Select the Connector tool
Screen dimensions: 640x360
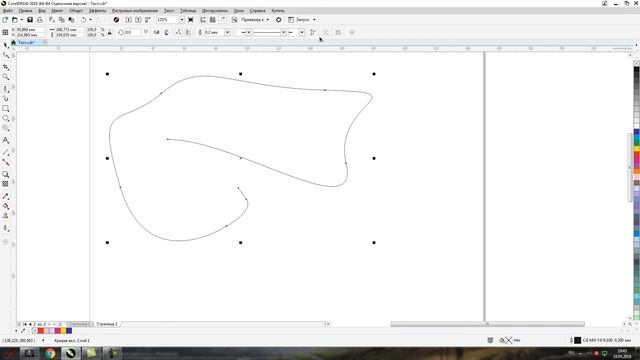pyautogui.click(x=6, y=162)
